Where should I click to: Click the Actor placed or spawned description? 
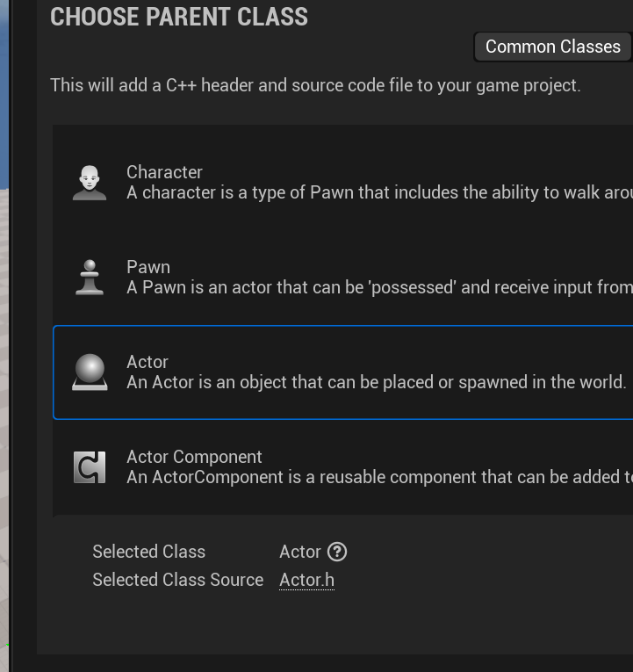(376, 382)
